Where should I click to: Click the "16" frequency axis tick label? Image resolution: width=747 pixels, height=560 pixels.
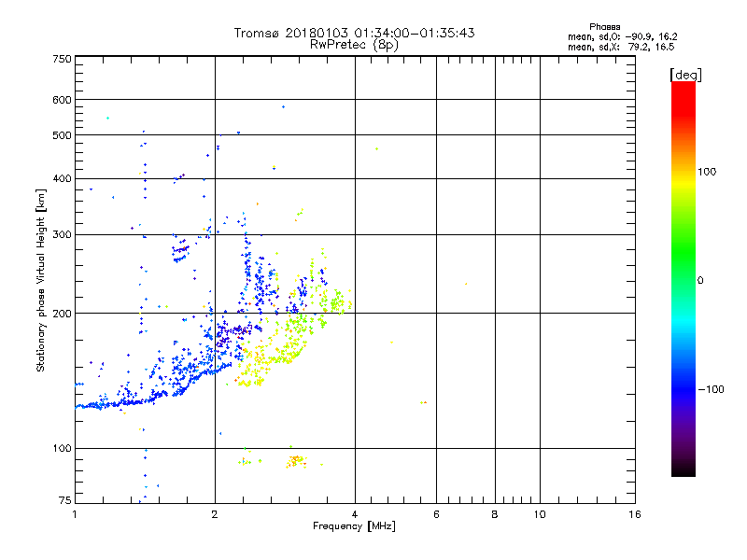point(635,514)
